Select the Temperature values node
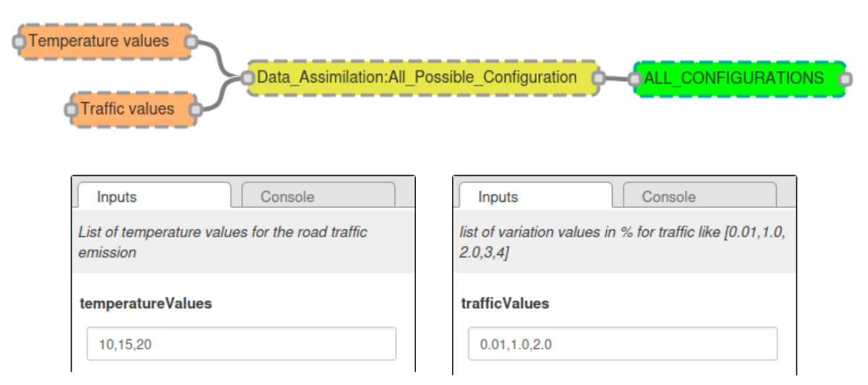 (x=104, y=41)
